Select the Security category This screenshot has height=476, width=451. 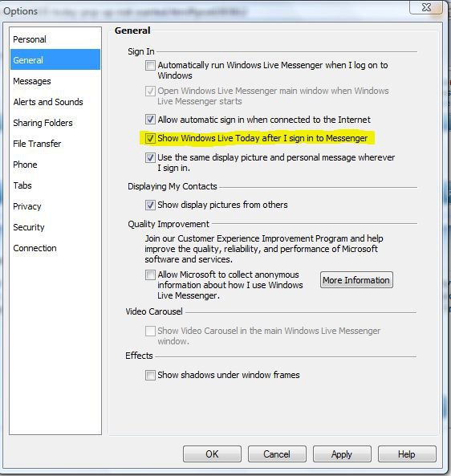point(29,227)
